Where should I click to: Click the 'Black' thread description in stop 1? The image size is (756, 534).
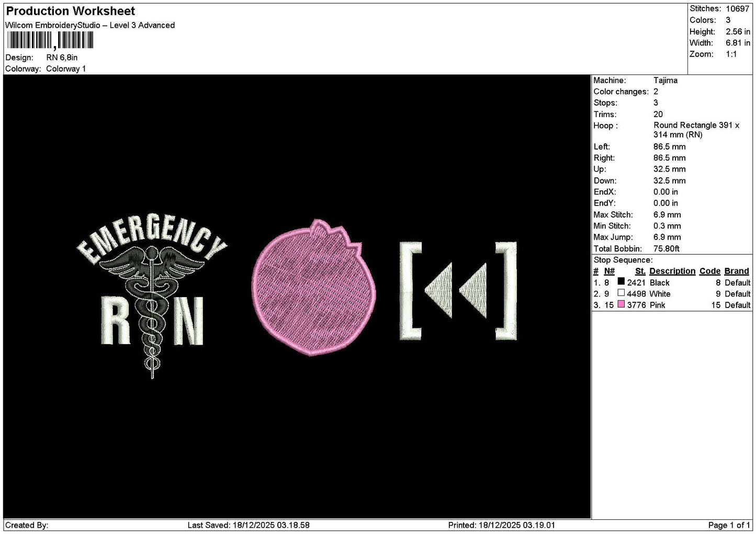(659, 282)
